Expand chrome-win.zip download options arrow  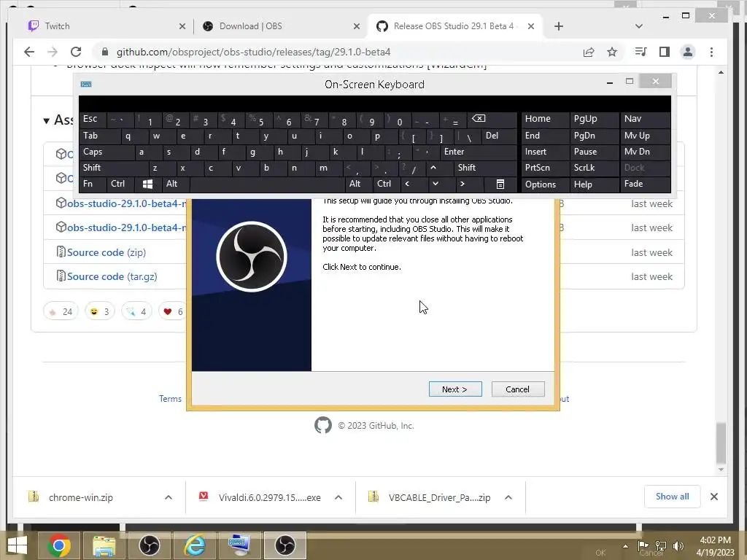coord(169,497)
